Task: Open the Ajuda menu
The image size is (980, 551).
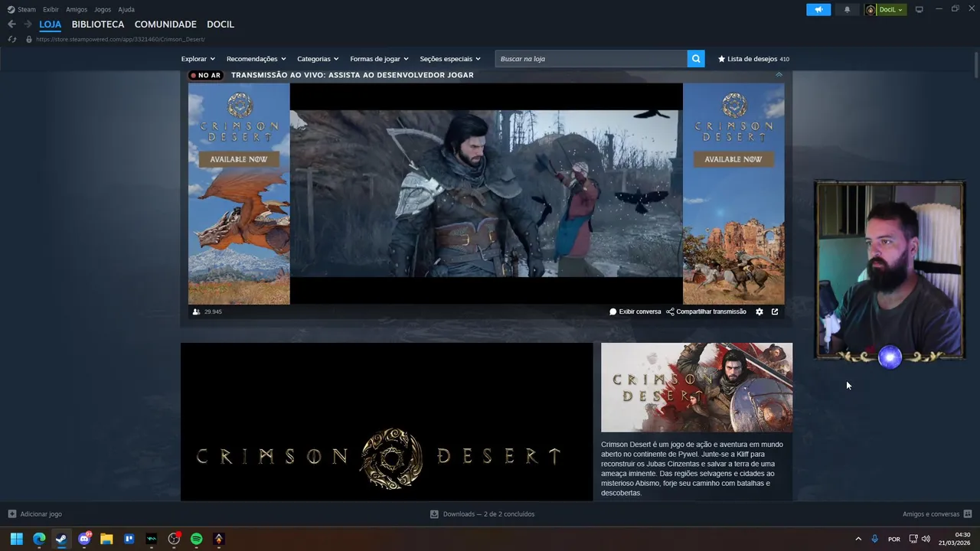Action: [126, 9]
